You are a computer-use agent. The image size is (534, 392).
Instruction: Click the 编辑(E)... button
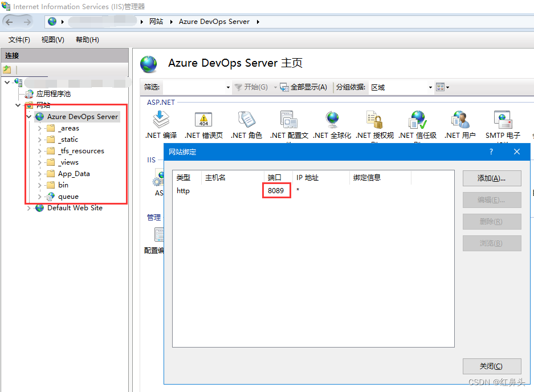click(492, 200)
